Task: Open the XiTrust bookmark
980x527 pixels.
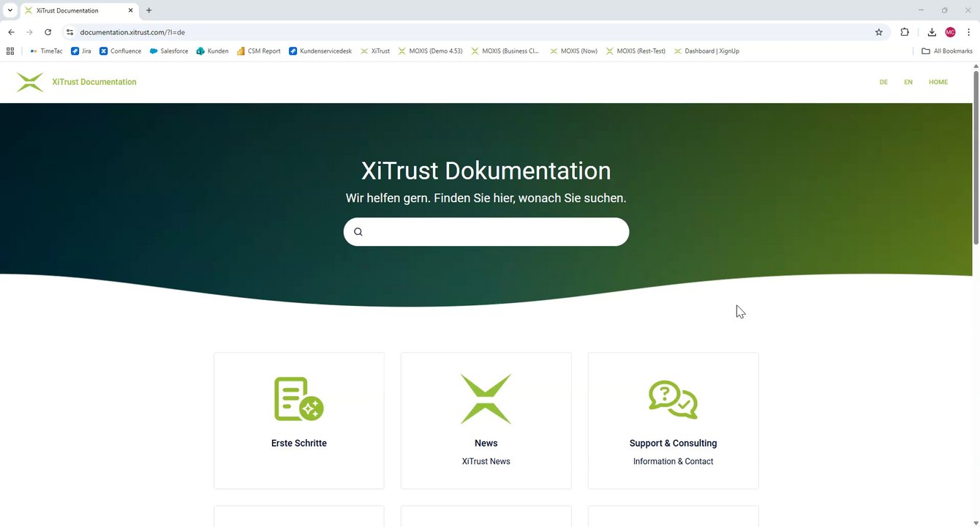Action: 375,51
